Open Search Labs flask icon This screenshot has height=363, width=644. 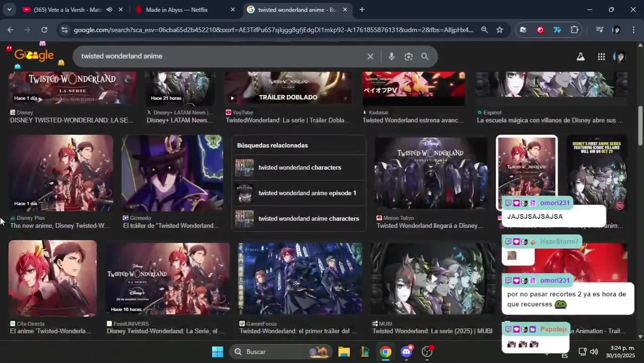[581, 56]
